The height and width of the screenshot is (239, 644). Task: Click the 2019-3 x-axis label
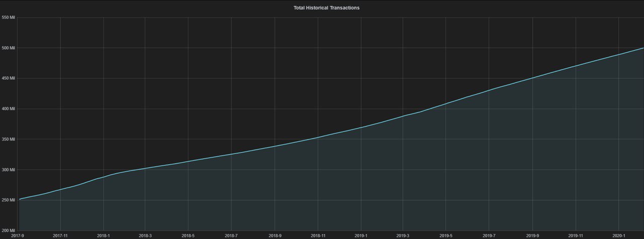(x=403, y=235)
